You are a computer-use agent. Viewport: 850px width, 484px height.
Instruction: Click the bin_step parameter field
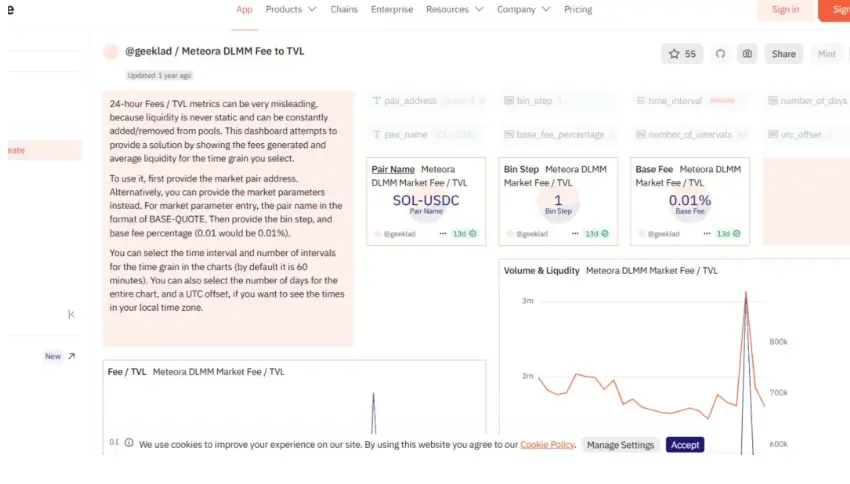tap(560, 101)
